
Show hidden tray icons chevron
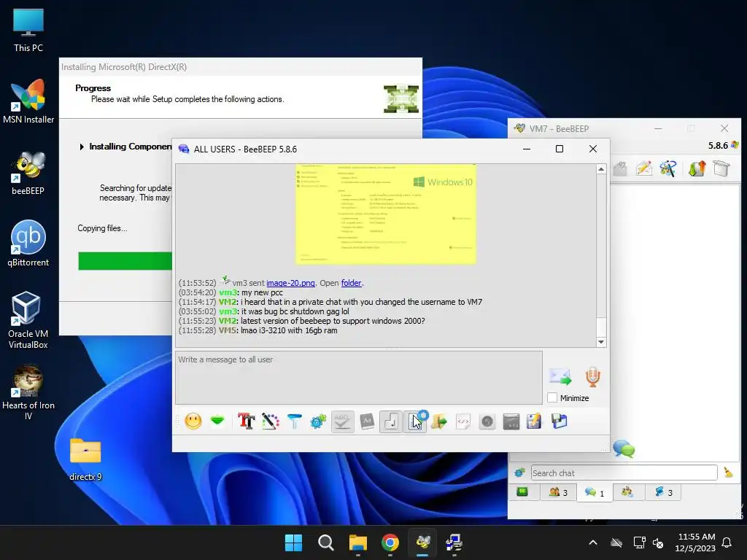click(x=593, y=542)
